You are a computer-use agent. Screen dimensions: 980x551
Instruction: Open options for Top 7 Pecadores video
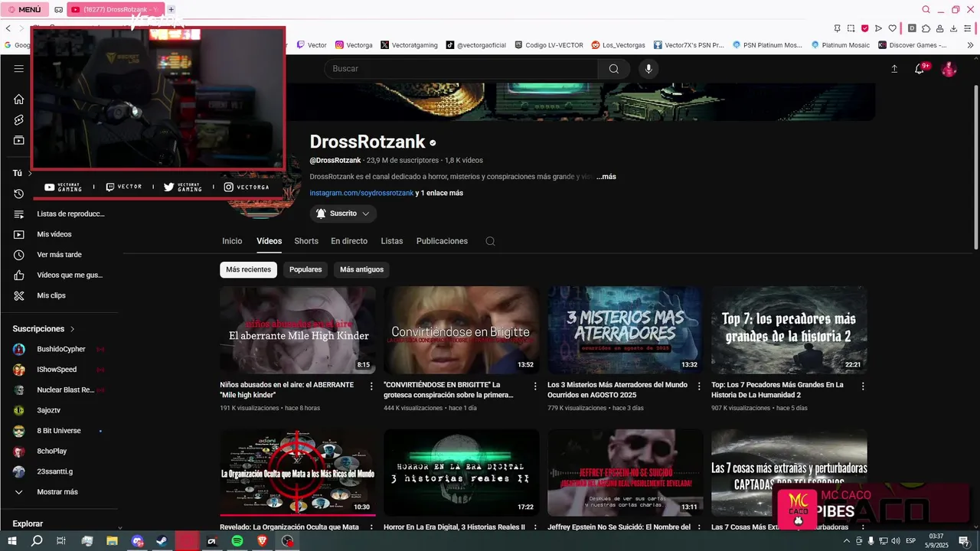pos(863,386)
